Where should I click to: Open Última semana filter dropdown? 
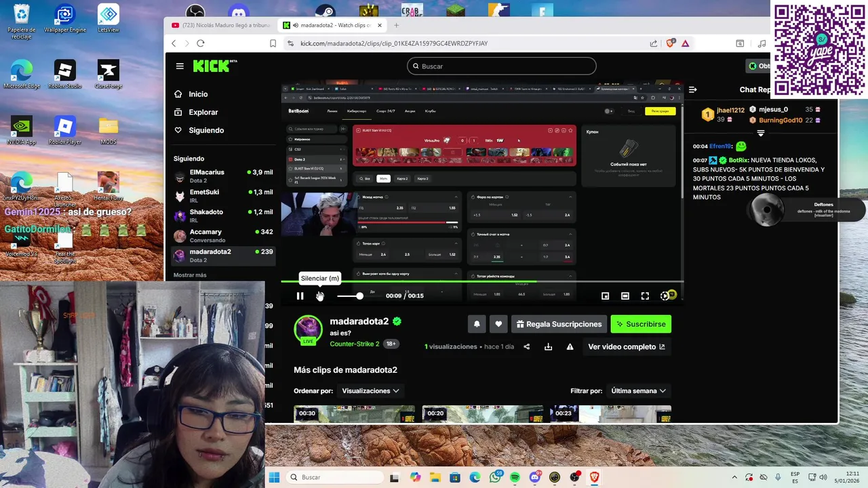pos(639,390)
